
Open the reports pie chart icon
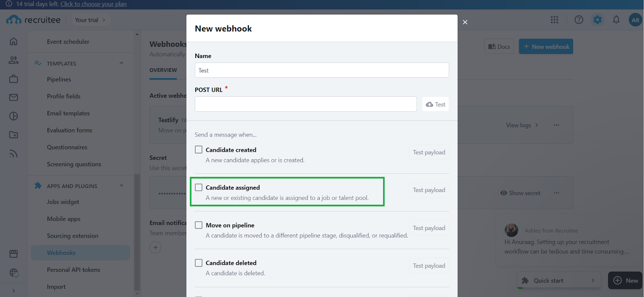[13, 116]
